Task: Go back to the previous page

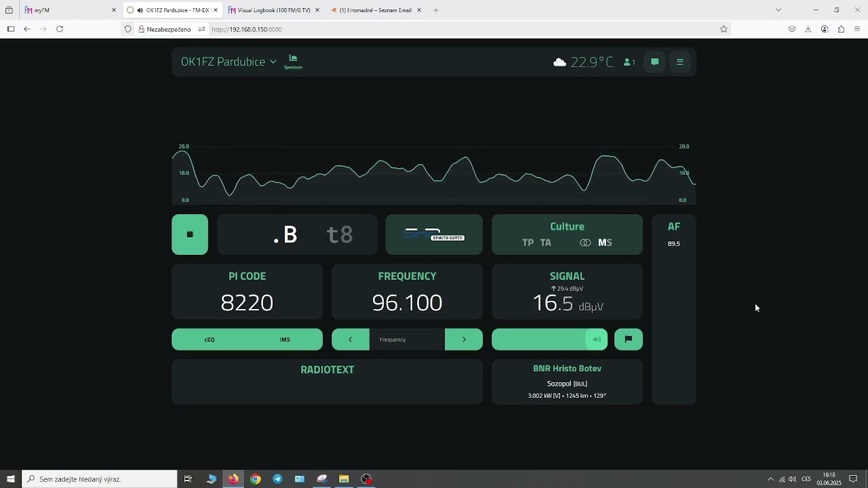Action: [x=27, y=29]
